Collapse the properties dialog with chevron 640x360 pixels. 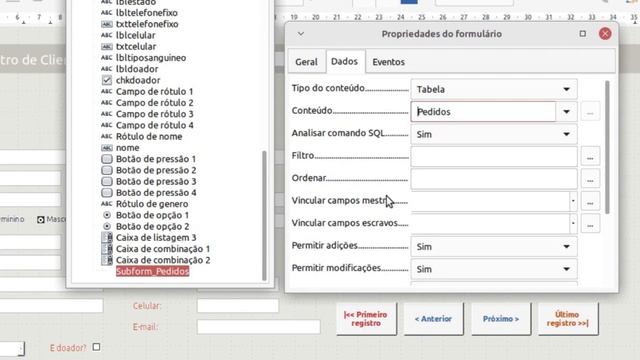click(301, 34)
